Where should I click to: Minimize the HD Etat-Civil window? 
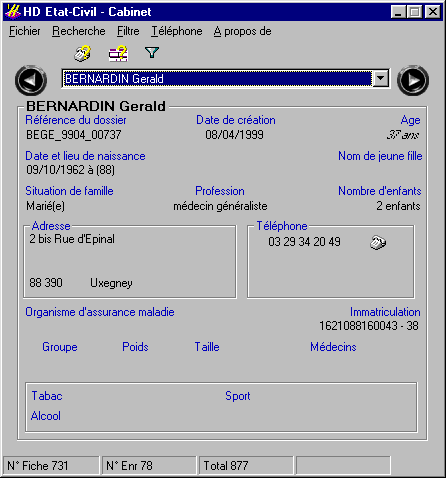point(398,12)
